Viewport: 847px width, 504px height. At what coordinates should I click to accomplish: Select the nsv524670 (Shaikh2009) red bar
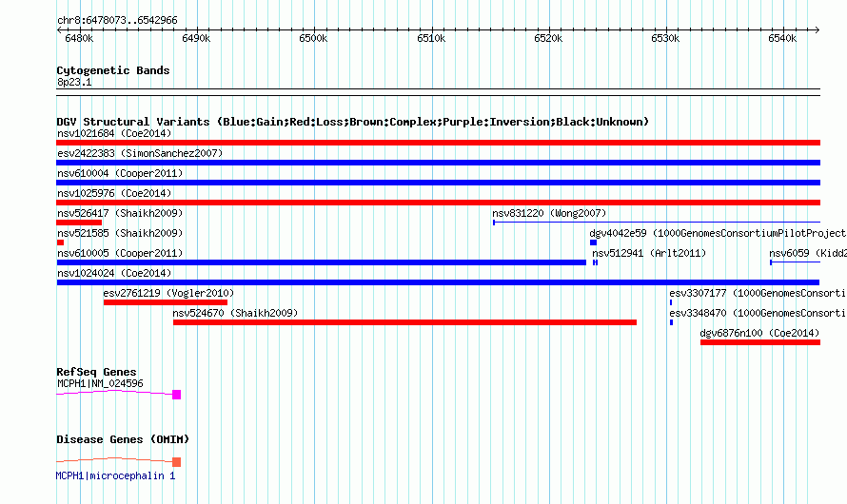pyautogui.click(x=404, y=322)
